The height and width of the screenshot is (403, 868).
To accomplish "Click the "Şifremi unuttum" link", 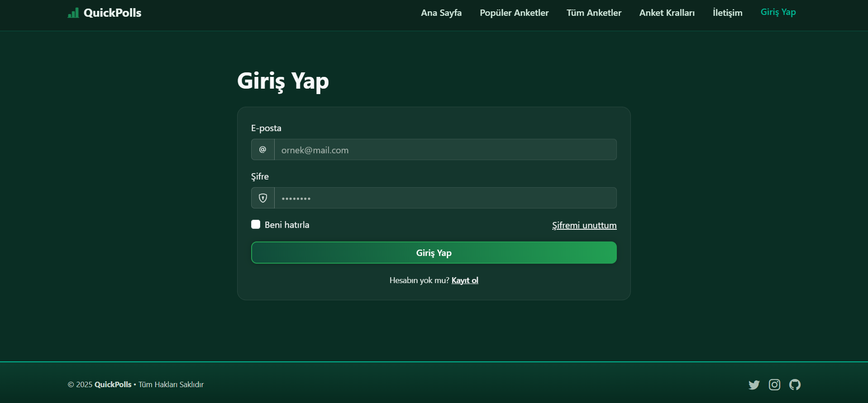I will [x=584, y=225].
